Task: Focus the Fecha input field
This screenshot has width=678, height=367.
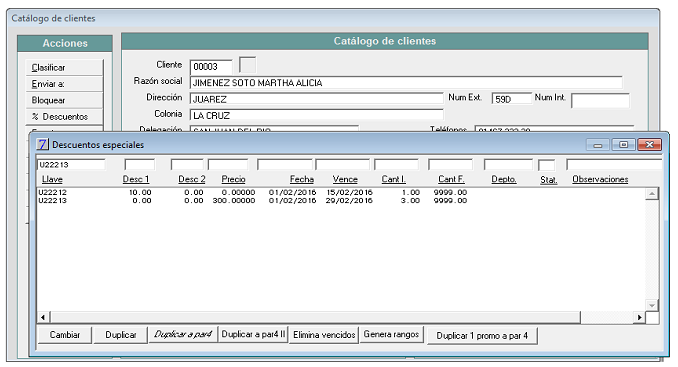Action: coord(285,165)
